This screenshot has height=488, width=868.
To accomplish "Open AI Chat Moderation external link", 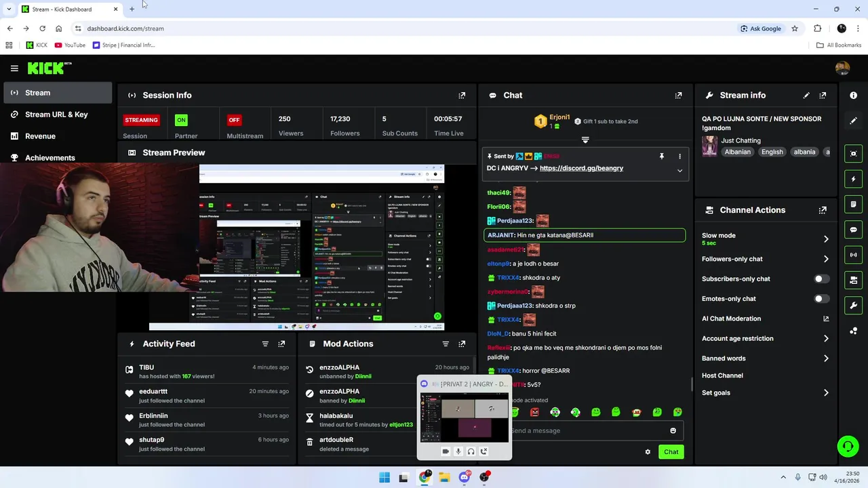I will [826, 319].
